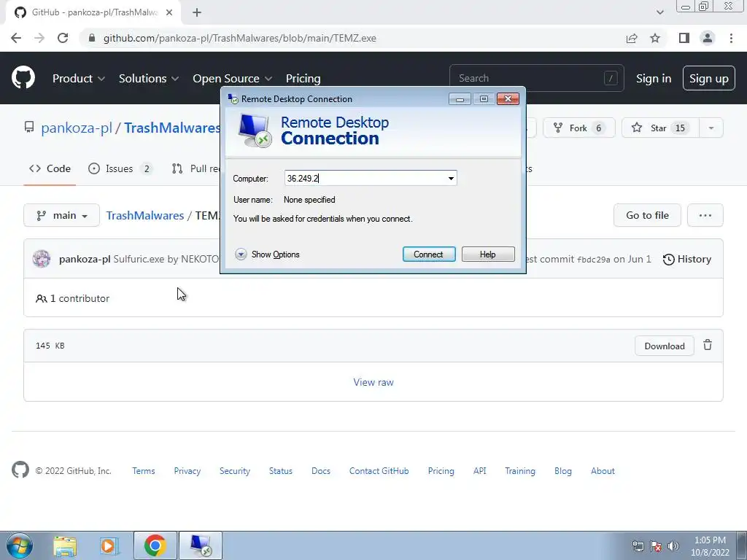
Task: Click Go to file button
Action: tap(647, 215)
